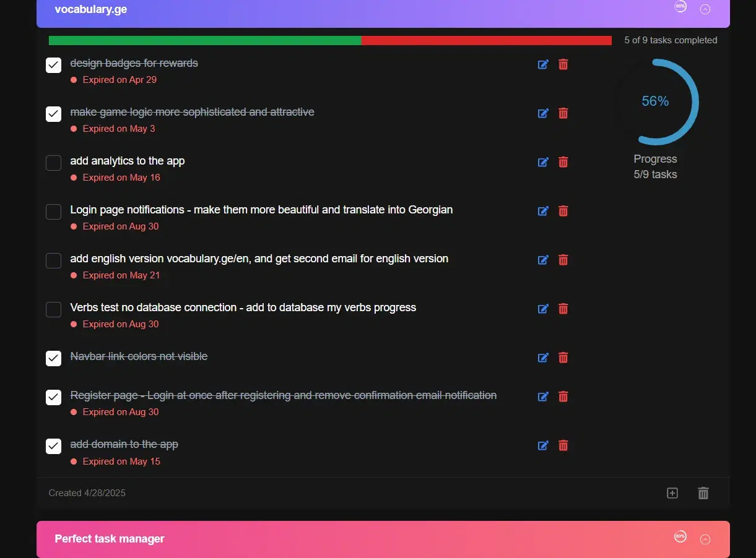Edit the 'Verbs test no database connection' task
Screen dimensions: 756x558
tap(543, 309)
